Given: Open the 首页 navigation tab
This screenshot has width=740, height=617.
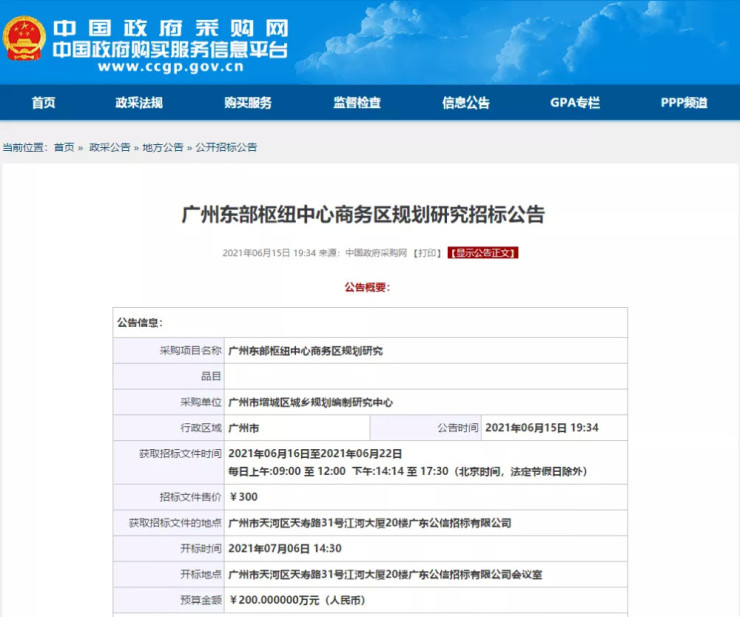Looking at the screenshot, I should (43, 103).
